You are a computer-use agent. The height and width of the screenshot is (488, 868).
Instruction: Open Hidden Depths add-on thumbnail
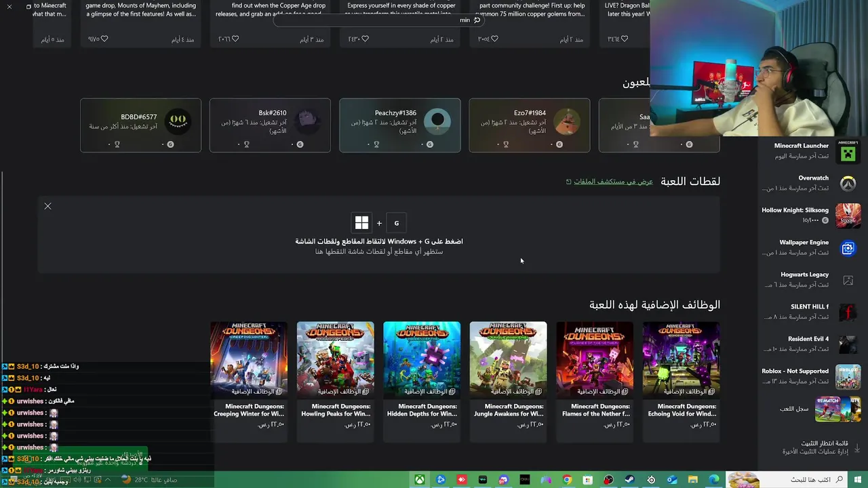[x=422, y=359]
